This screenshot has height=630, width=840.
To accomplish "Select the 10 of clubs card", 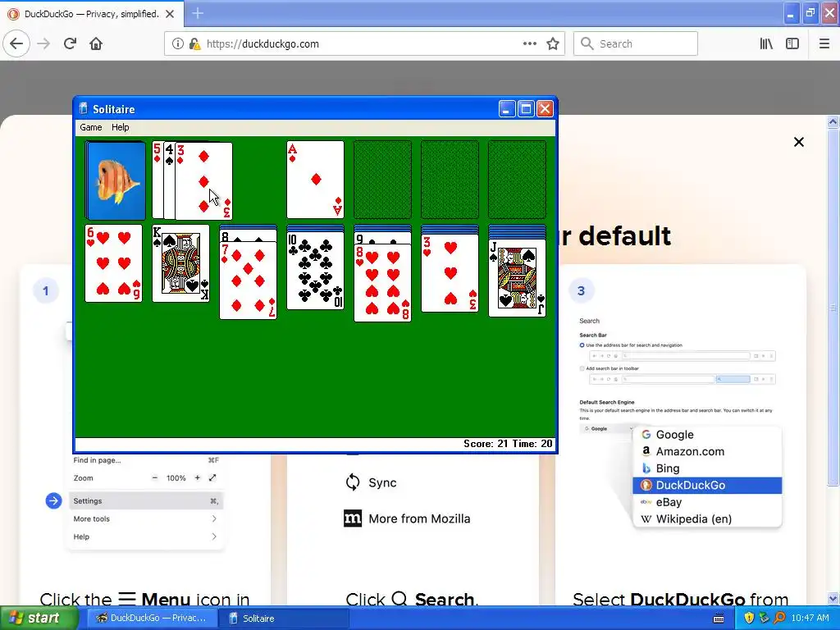I will (x=316, y=271).
